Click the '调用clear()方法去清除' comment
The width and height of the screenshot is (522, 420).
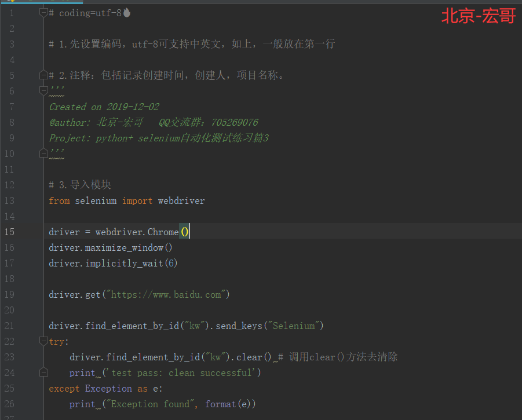click(x=344, y=357)
